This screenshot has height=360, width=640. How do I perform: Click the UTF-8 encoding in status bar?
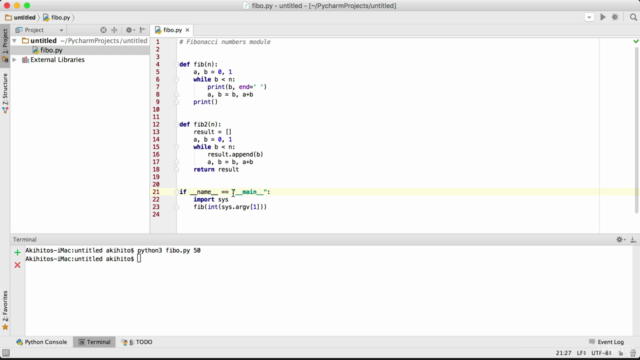pos(601,353)
